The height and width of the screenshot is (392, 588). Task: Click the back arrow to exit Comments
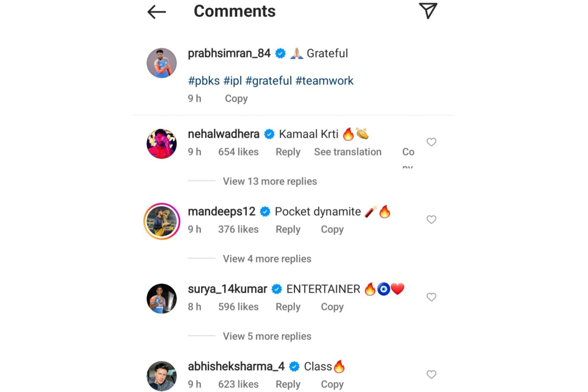156,12
